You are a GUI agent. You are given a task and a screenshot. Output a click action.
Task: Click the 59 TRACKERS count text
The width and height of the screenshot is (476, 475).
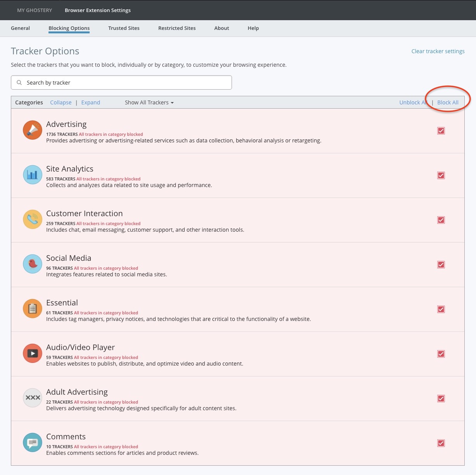(x=59, y=357)
